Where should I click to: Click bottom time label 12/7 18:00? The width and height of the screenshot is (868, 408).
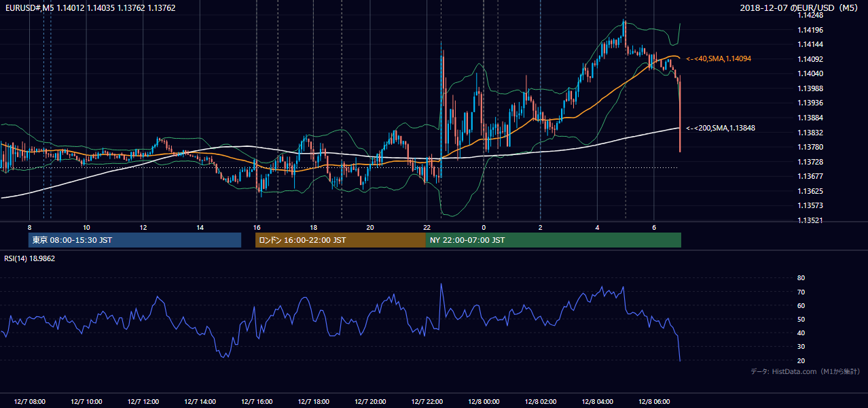click(313, 402)
